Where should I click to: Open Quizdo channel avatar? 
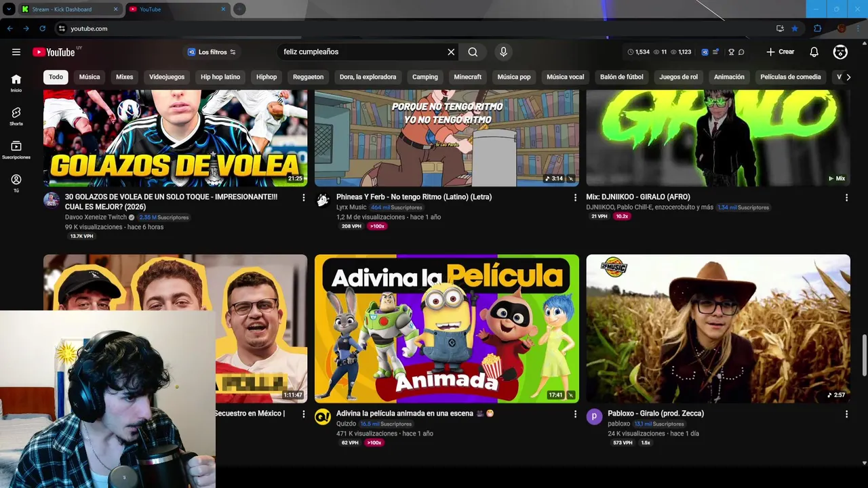click(x=323, y=417)
